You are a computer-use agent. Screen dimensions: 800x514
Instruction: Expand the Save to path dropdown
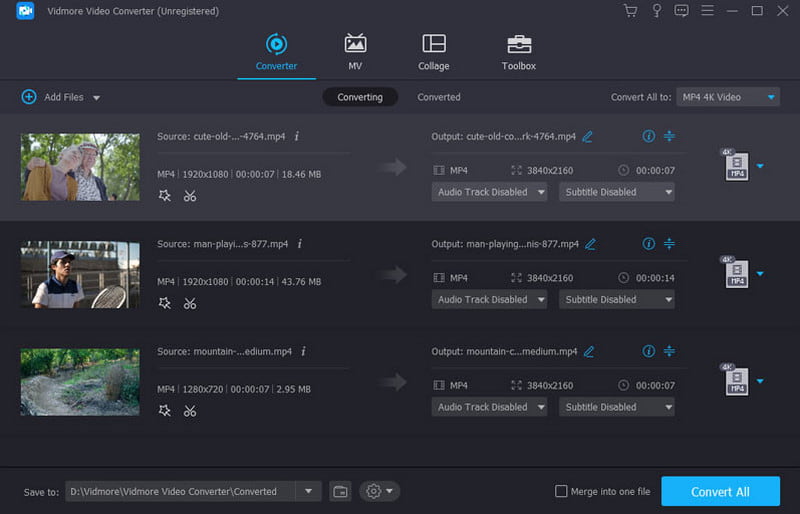point(308,491)
